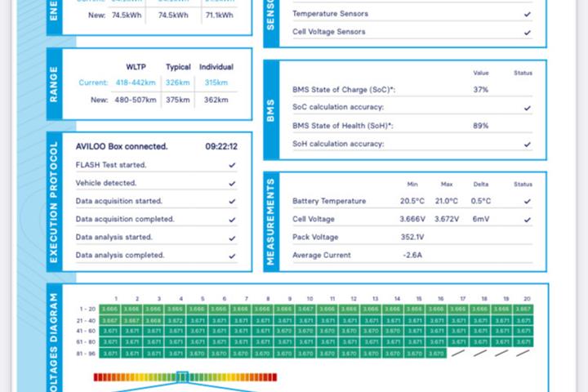
Task: Click the SoC calculation accuracy checkmark
Action: (x=528, y=108)
